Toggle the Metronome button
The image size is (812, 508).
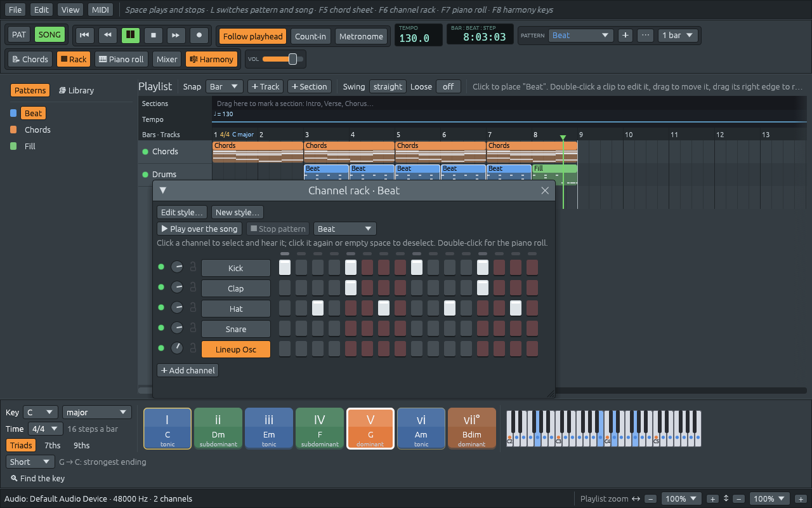(x=361, y=36)
